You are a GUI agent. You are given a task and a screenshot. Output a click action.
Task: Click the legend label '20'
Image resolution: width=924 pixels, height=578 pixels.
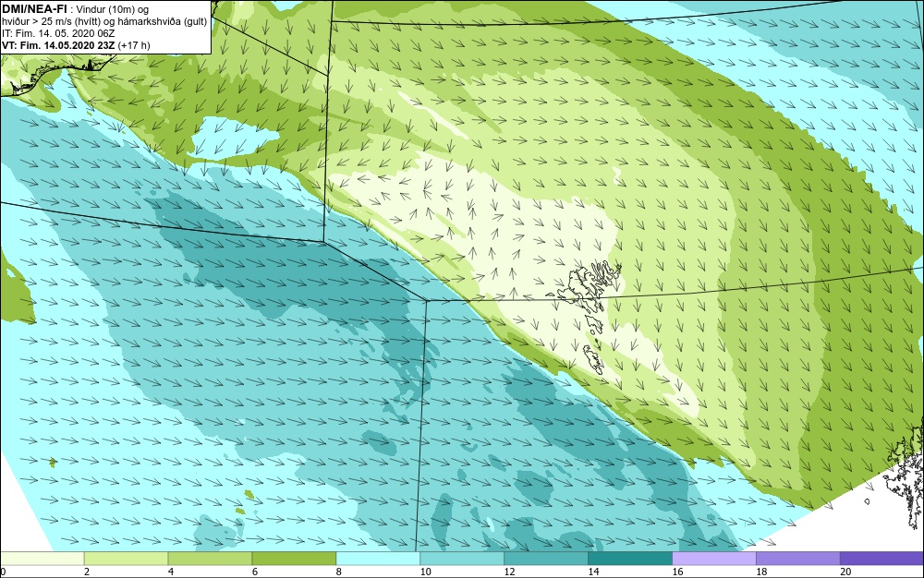tap(845, 572)
